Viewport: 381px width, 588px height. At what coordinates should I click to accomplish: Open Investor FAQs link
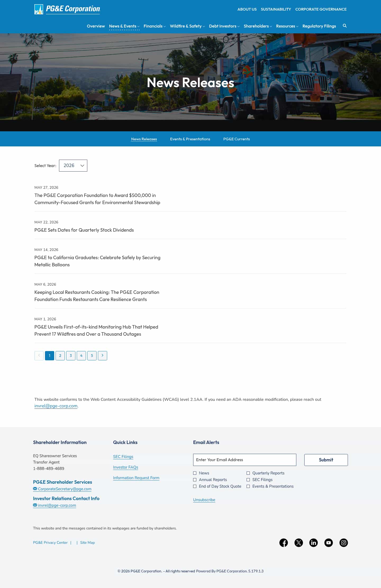click(x=125, y=467)
